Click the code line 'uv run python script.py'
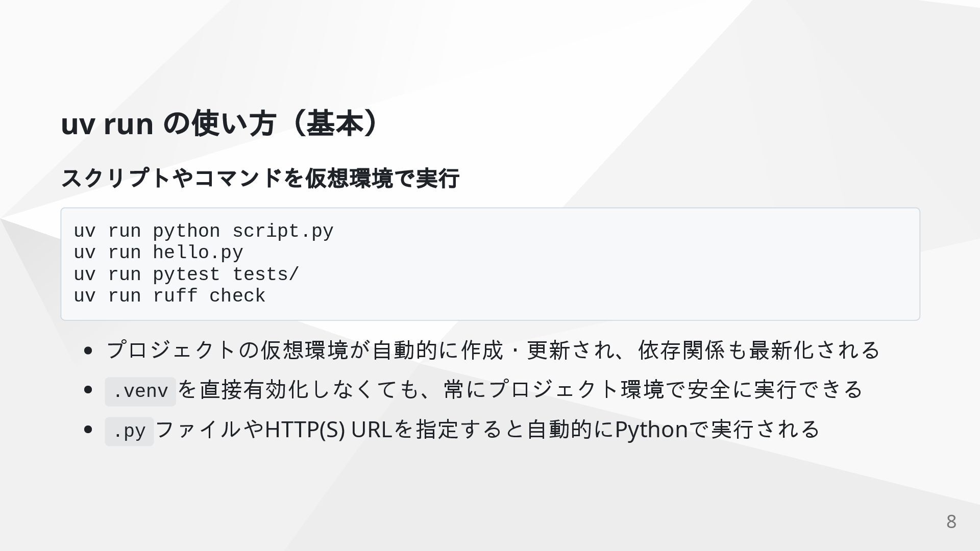 (x=204, y=231)
